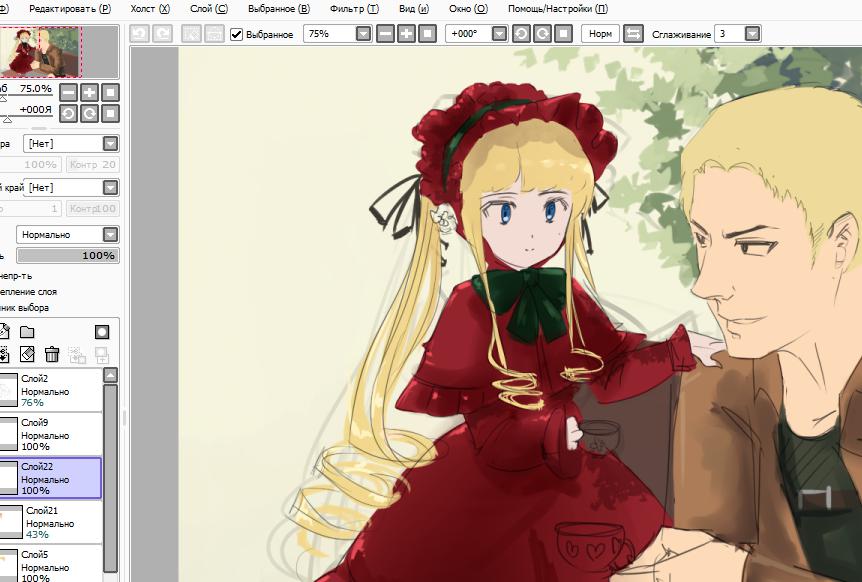Select layer Слой22

tap(51, 478)
